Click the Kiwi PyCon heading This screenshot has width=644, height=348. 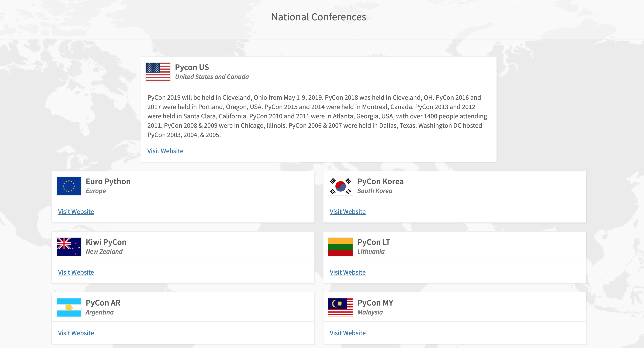pos(106,242)
